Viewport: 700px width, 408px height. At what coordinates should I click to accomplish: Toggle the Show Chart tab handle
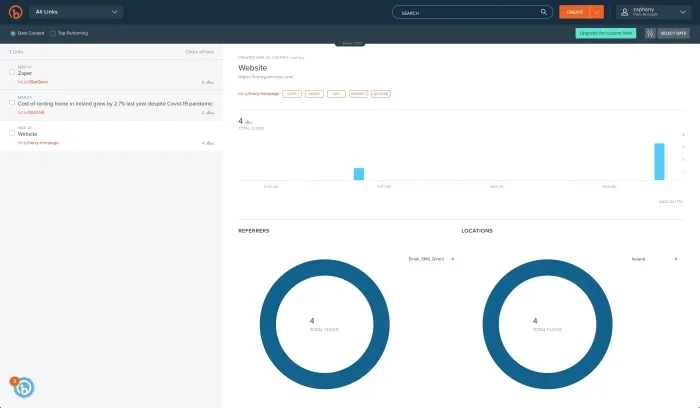pos(350,43)
